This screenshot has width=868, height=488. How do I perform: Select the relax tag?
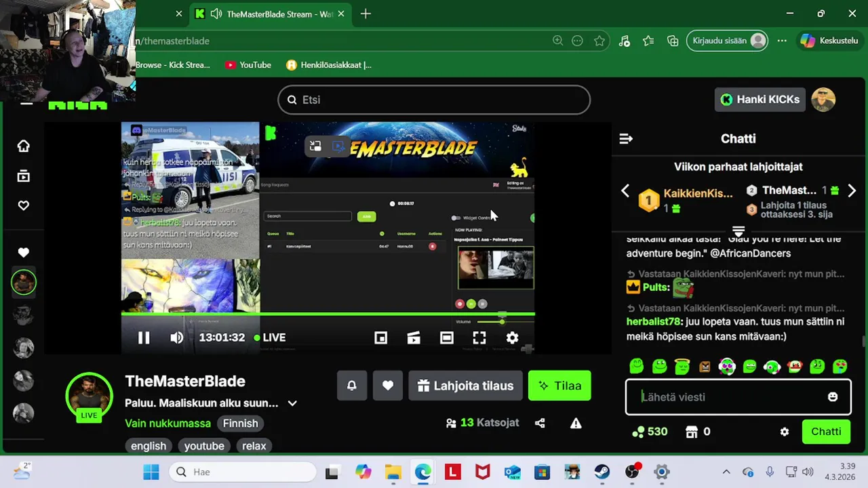[254, 446]
